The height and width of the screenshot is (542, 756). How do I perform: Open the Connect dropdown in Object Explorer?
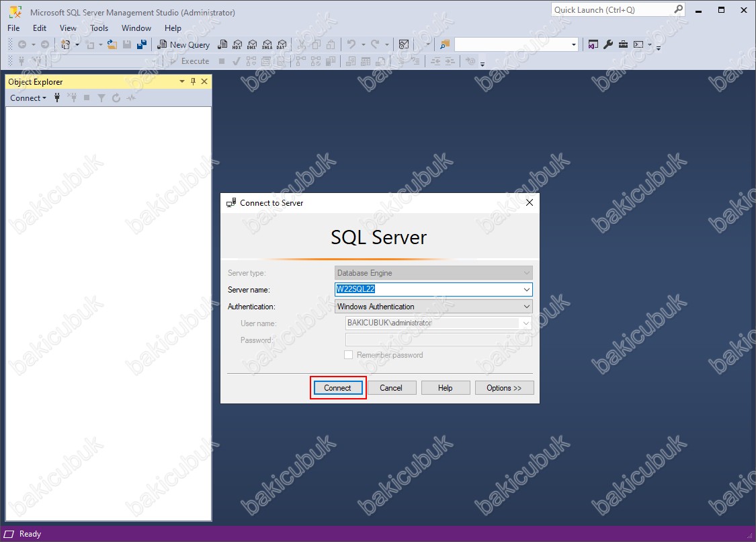point(28,98)
